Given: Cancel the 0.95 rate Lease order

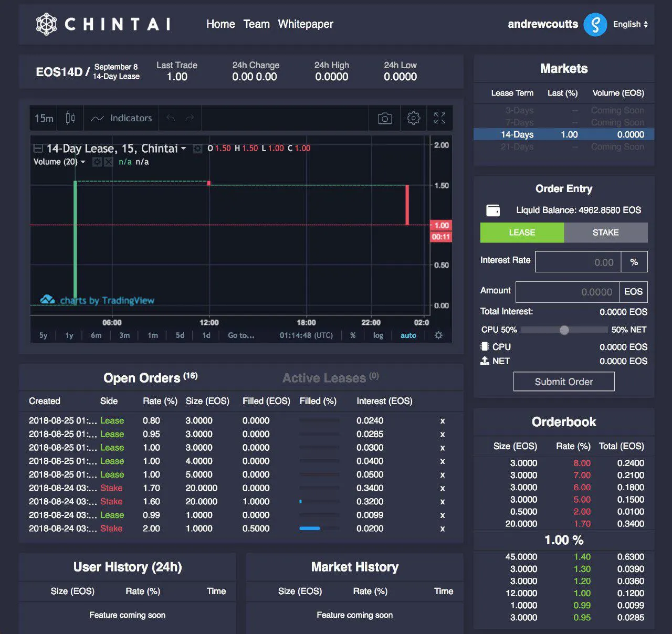Looking at the screenshot, I should 443,435.
